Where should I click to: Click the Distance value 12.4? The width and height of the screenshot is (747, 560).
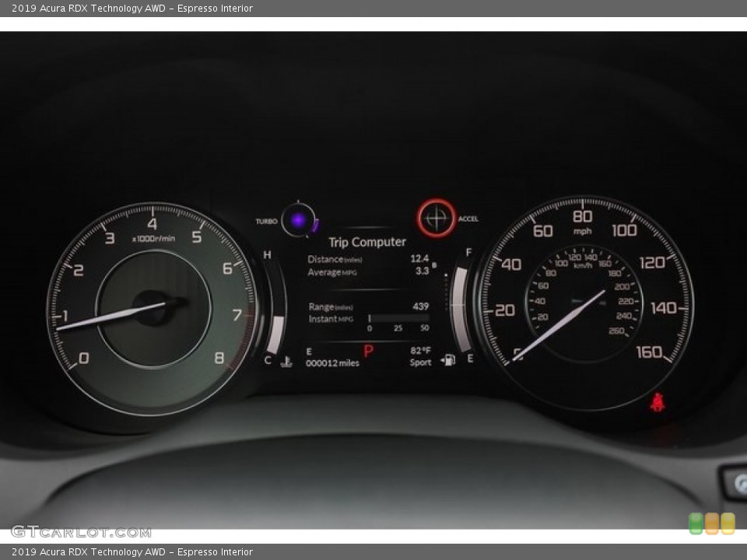(419, 258)
